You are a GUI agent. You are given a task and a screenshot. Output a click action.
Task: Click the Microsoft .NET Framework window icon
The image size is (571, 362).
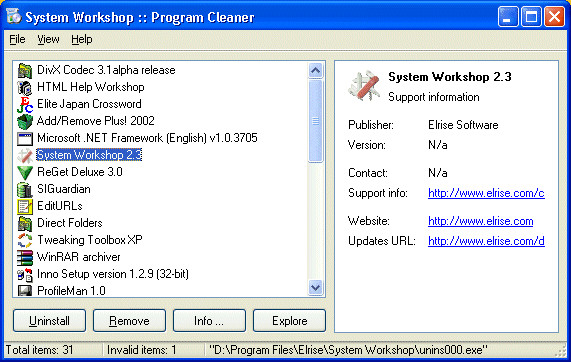coord(25,138)
